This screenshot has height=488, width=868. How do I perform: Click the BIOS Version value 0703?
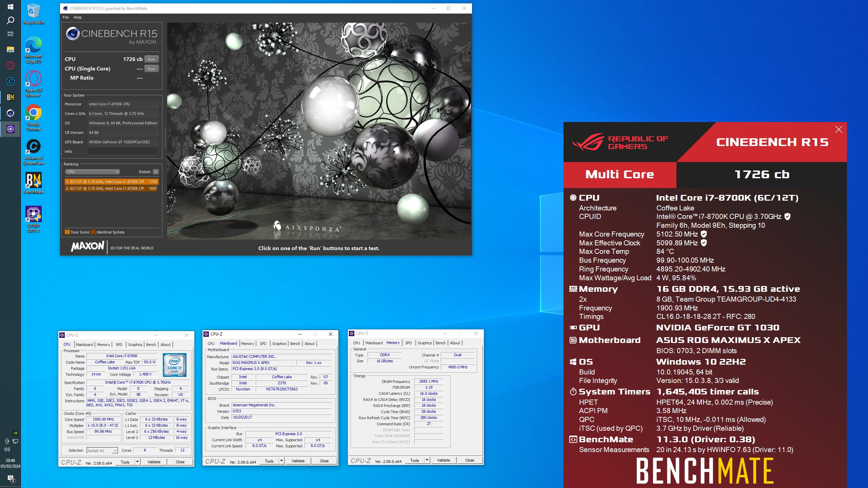(x=281, y=411)
